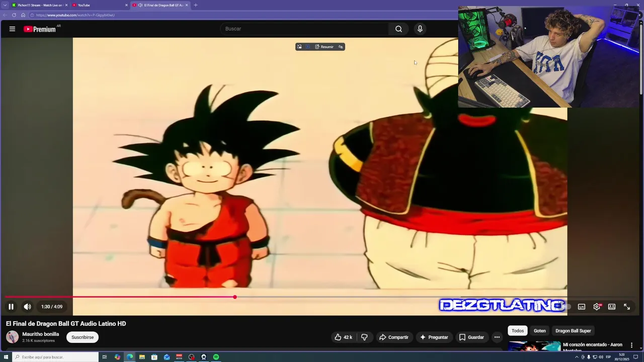Viewport: 644px width, 362px height.
Task: Click the translate icon in floating toolbar
Action: tap(341, 47)
